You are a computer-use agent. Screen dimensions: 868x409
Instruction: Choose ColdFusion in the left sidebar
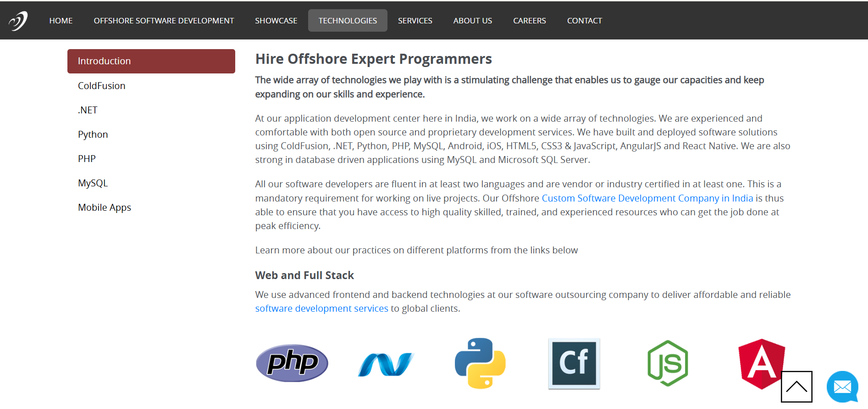[102, 86]
